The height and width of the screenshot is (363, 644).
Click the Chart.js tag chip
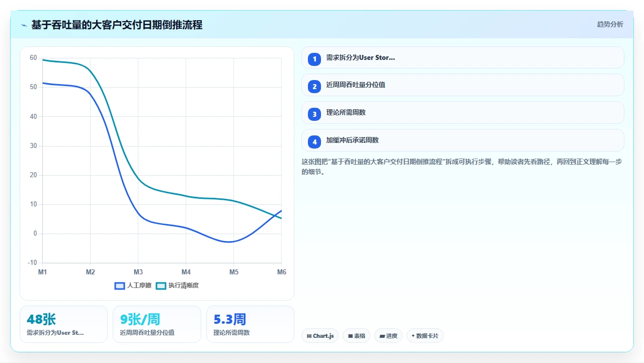320,336
